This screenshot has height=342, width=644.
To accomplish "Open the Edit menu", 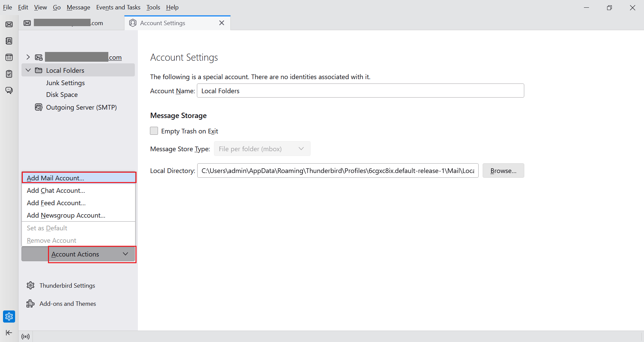I will [x=23, y=7].
